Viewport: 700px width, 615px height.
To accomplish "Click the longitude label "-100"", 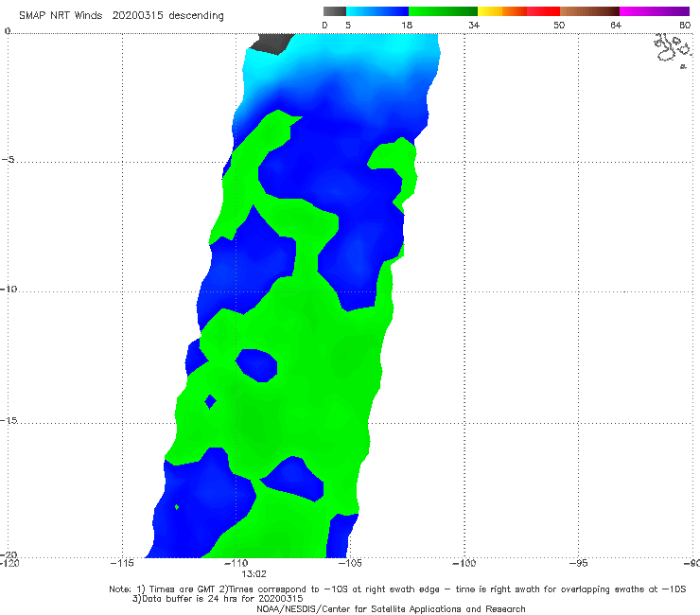I will pos(464,563).
